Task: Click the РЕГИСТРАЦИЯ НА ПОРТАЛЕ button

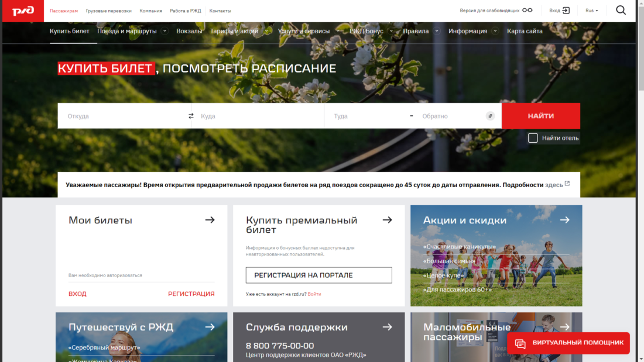Action: (318, 275)
